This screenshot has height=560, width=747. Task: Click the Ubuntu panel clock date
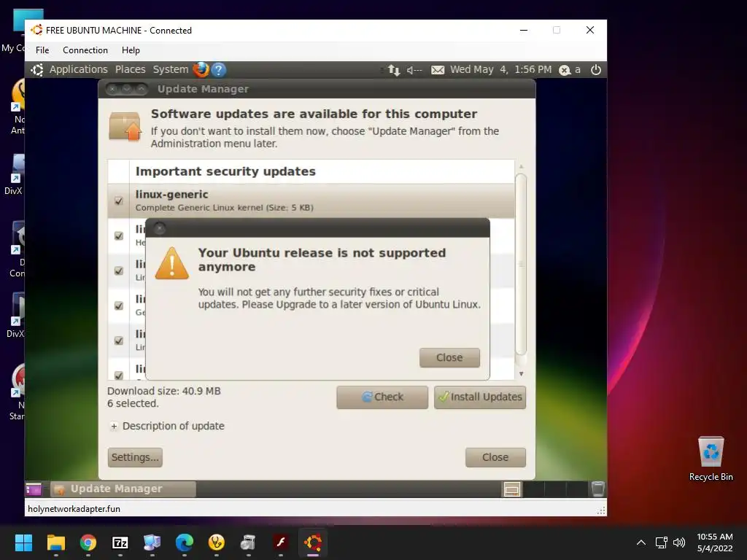(500, 69)
